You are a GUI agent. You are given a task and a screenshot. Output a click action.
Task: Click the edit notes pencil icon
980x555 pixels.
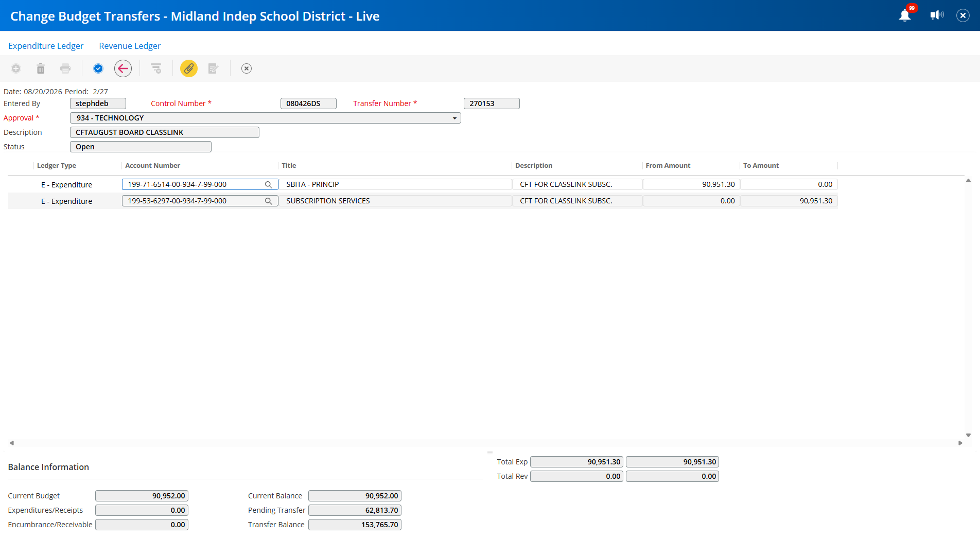[x=214, y=68]
